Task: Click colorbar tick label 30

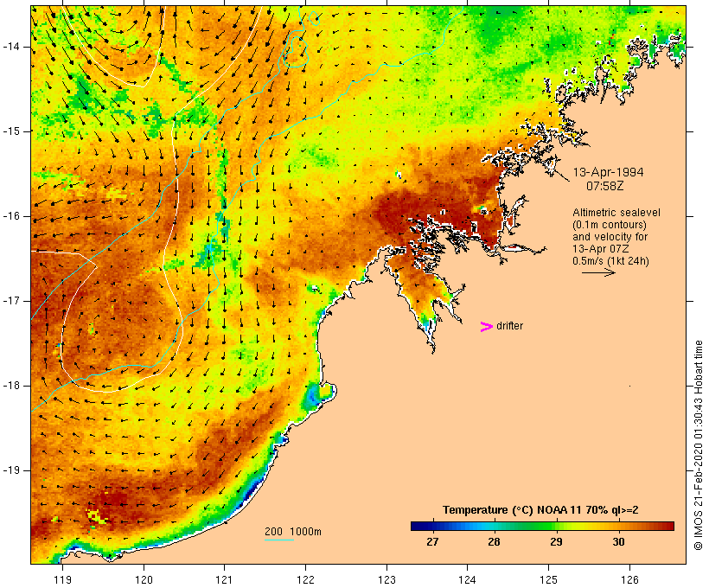Action: 618,542
